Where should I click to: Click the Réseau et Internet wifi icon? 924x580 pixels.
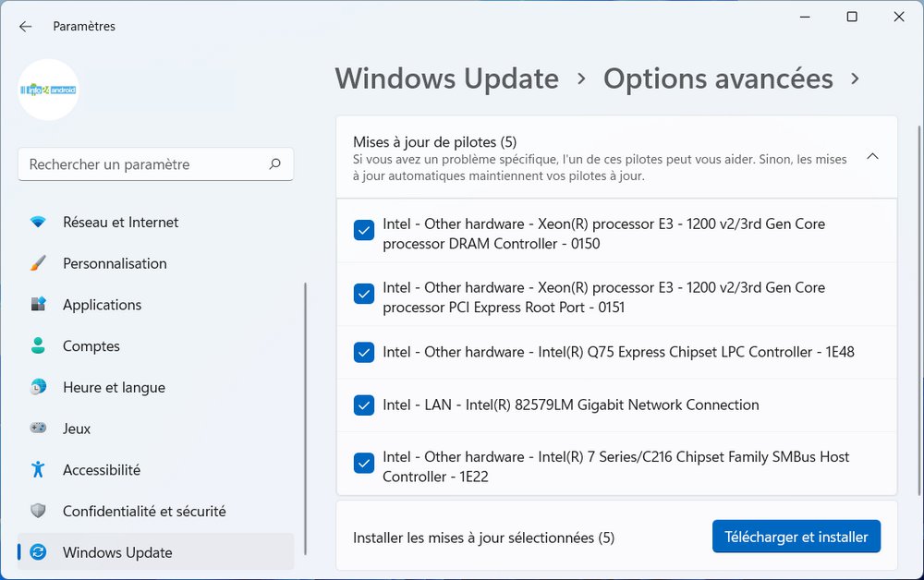coord(38,222)
